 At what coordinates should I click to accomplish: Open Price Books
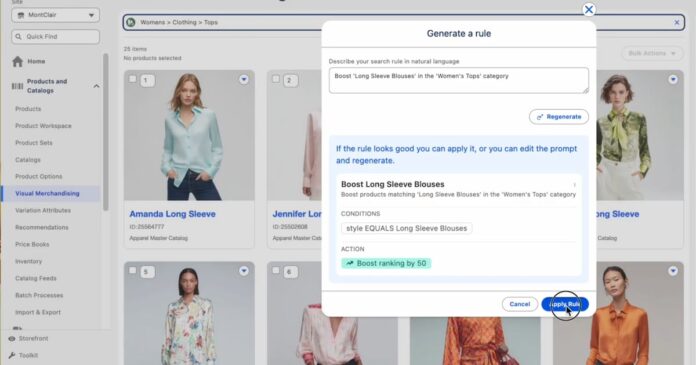(32, 244)
